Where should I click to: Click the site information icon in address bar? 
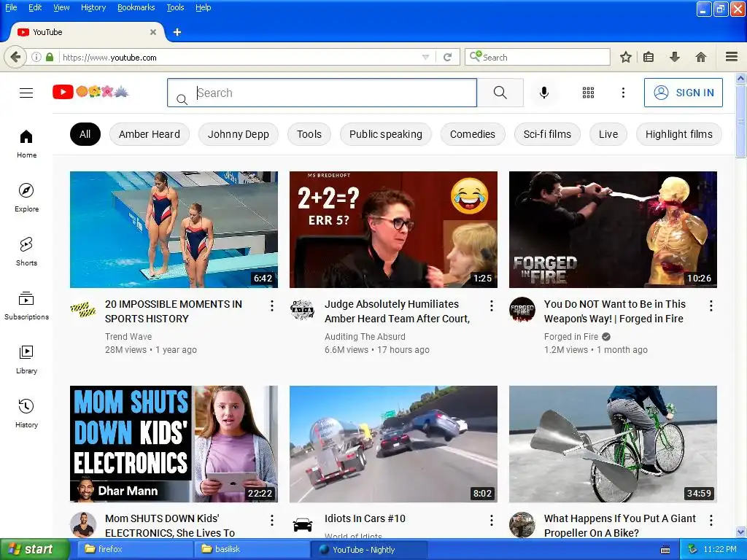click(x=36, y=57)
